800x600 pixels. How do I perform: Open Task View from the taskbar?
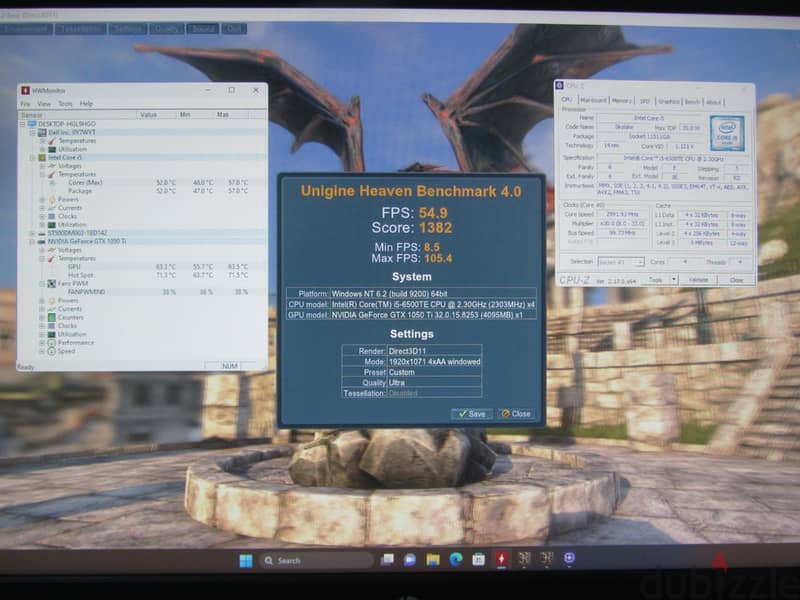387,560
